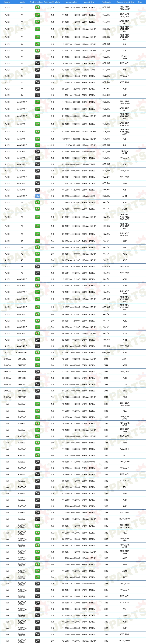Image resolution: width=146 pixels, height=644 pixels.
Task: Click production years 10.2005 -> 05.2007
Action: tap(71, 384)
